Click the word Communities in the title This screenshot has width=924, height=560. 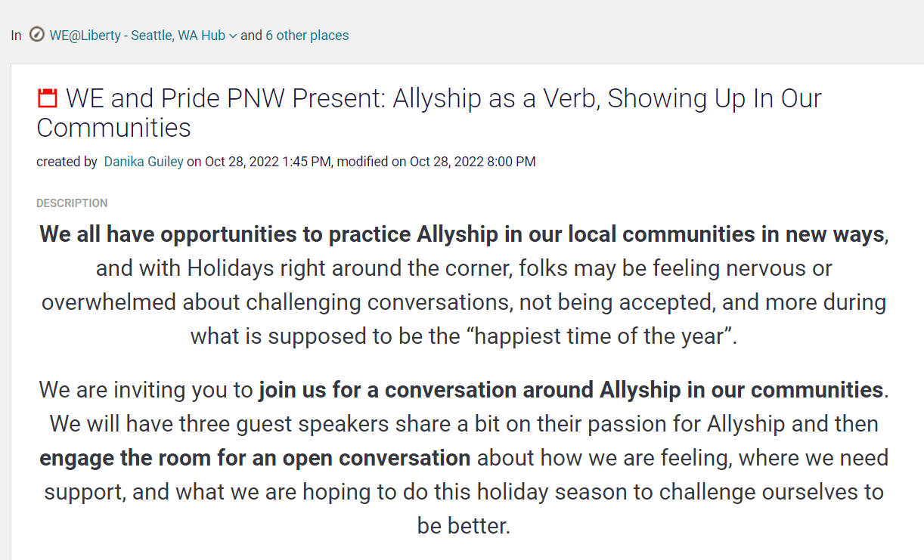(x=113, y=128)
